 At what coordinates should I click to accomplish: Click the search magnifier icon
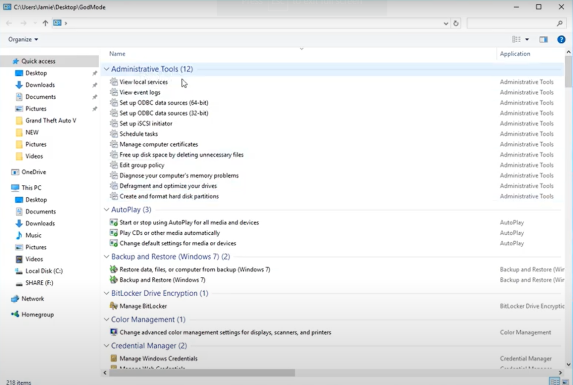click(x=559, y=23)
